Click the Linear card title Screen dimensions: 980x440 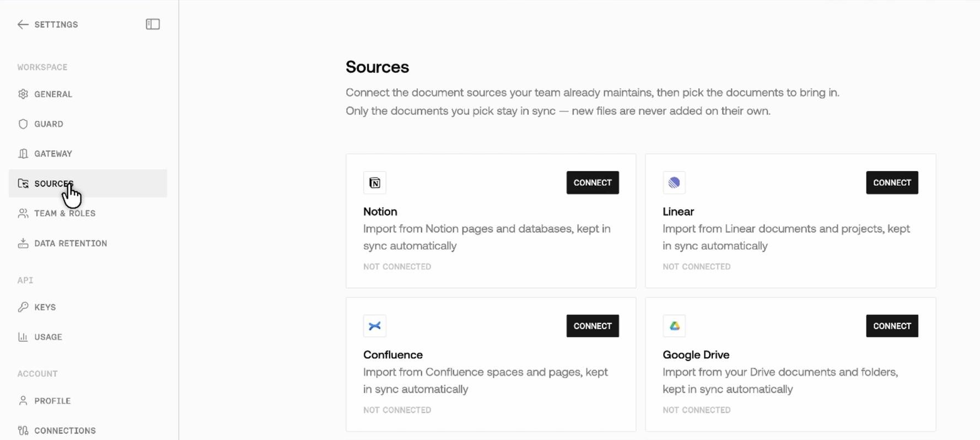(x=678, y=211)
